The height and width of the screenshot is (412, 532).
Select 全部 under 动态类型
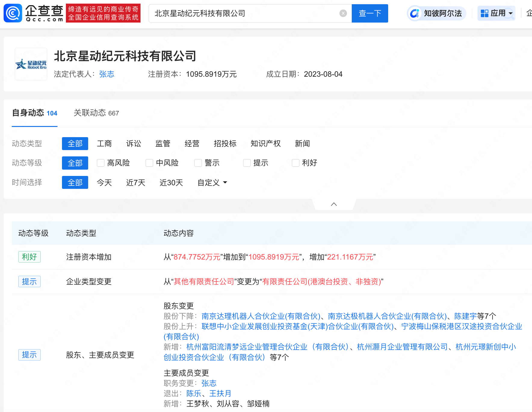[x=75, y=143]
